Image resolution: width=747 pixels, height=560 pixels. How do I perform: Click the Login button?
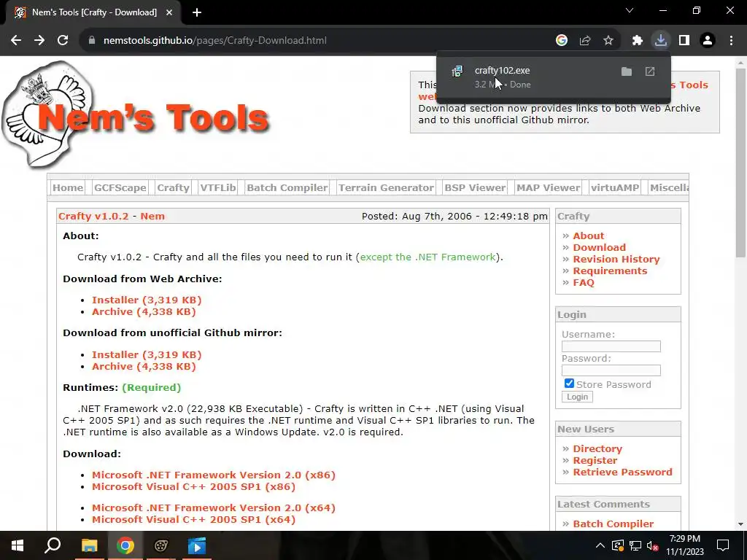(x=578, y=397)
